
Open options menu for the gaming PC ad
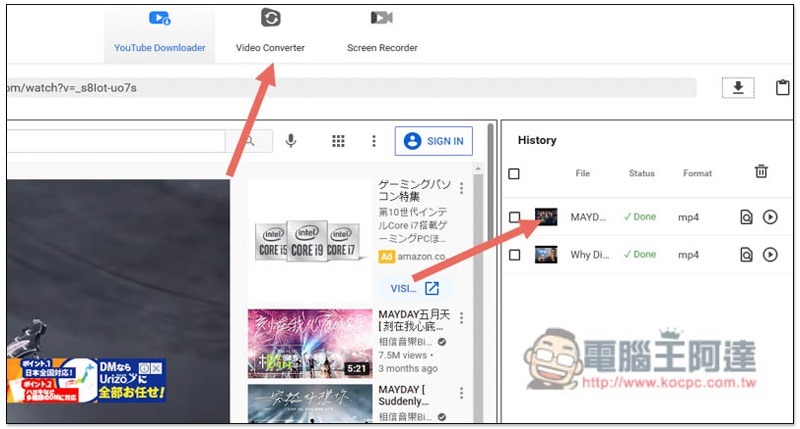(461, 188)
